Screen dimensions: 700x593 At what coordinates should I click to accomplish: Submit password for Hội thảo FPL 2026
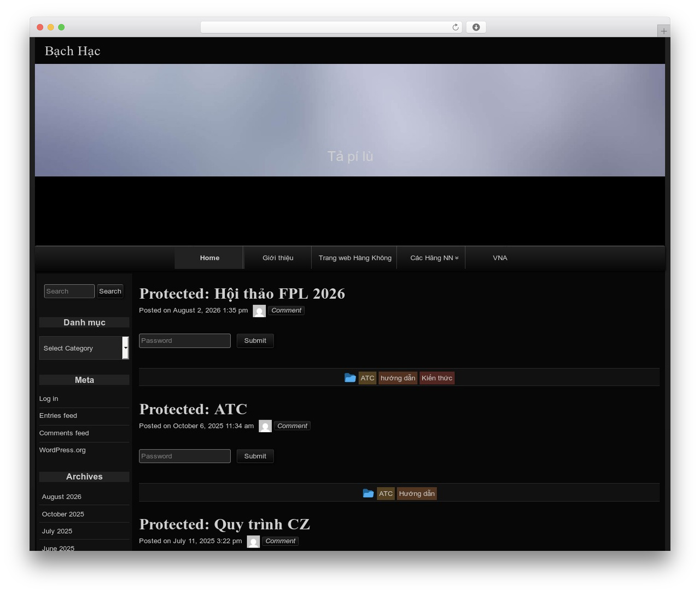(255, 341)
